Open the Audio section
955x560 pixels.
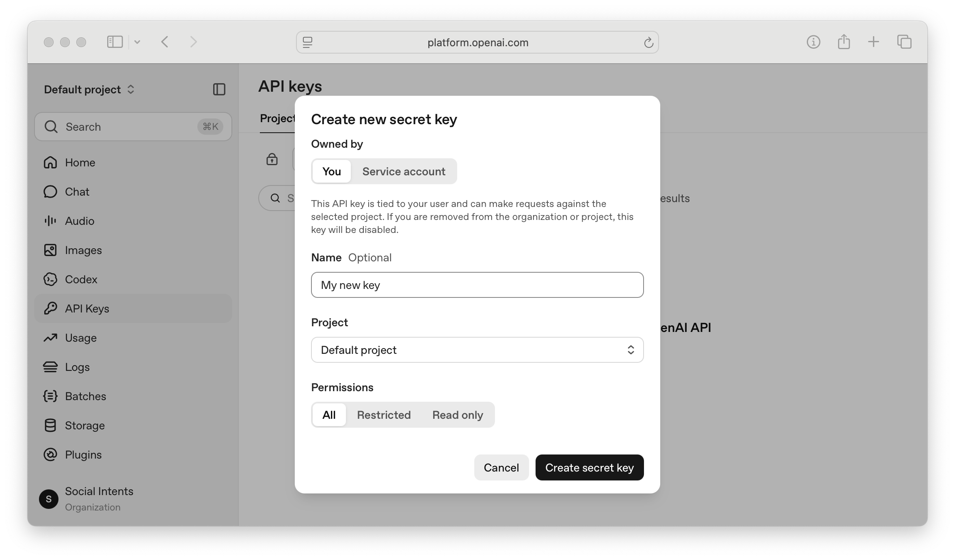[133, 221]
